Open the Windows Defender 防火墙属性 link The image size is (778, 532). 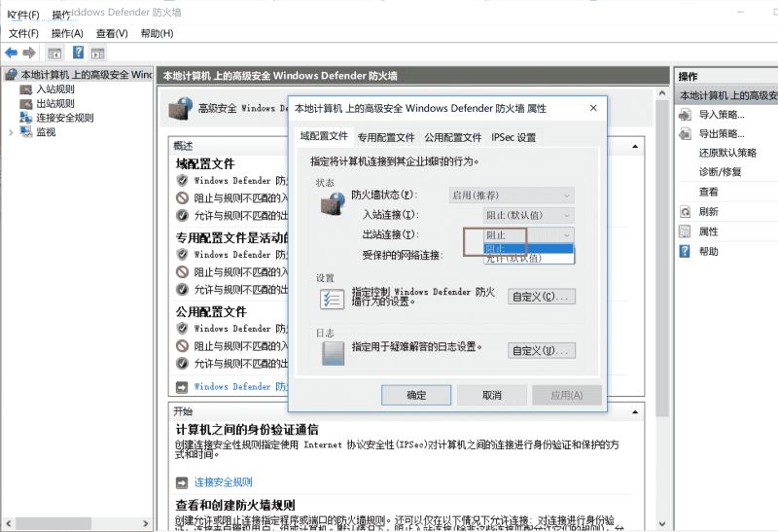coord(240,386)
